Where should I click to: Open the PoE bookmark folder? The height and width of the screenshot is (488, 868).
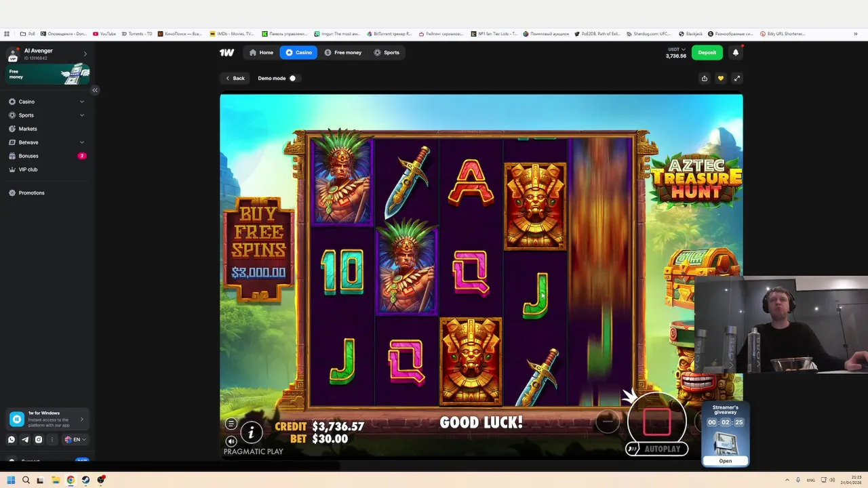28,34
